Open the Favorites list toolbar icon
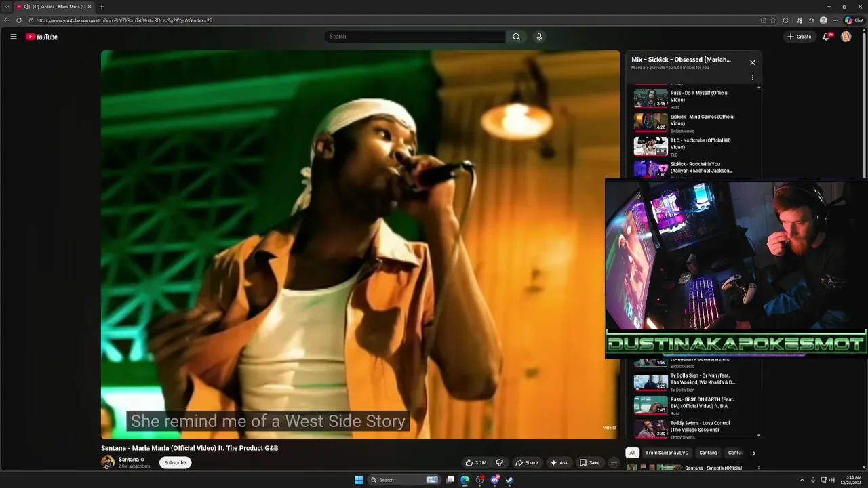The height and width of the screenshot is (488, 868). point(811,20)
